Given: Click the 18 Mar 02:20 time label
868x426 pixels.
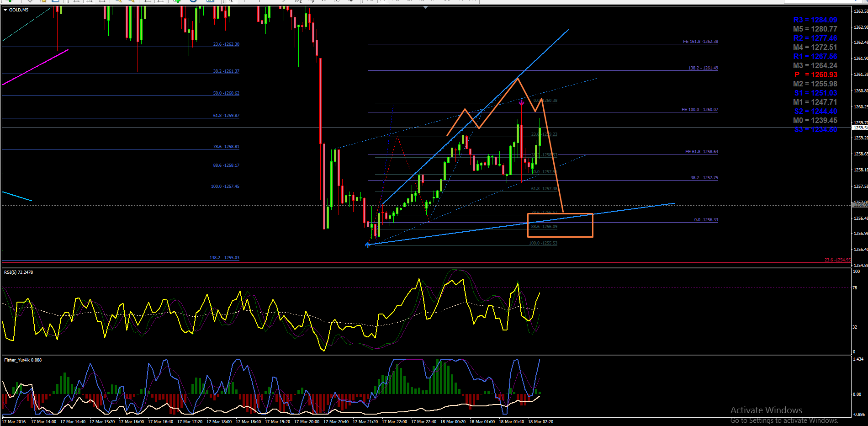Looking at the screenshot, I should [x=541, y=422].
